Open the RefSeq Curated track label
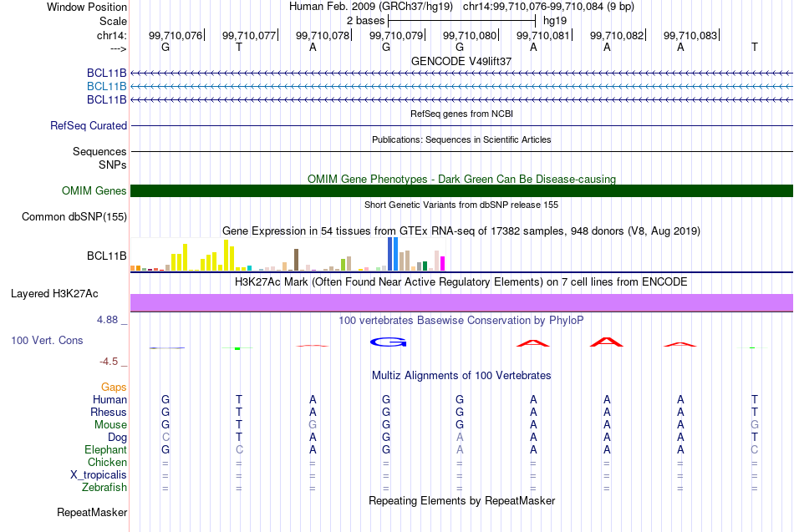Viewport: 794px width, 532px height. tap(88, 125)
